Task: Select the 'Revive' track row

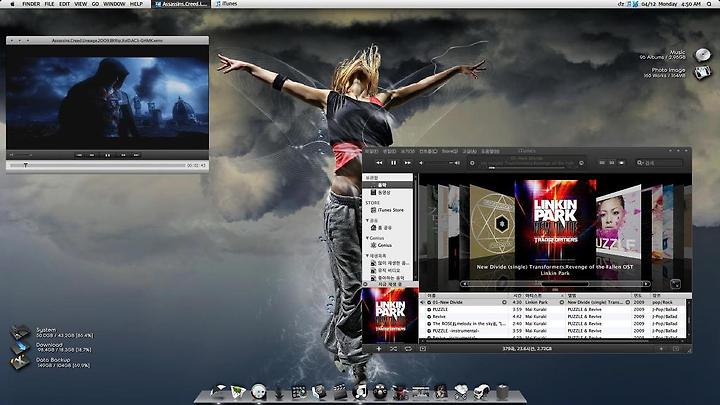Action: pos(553,316)
